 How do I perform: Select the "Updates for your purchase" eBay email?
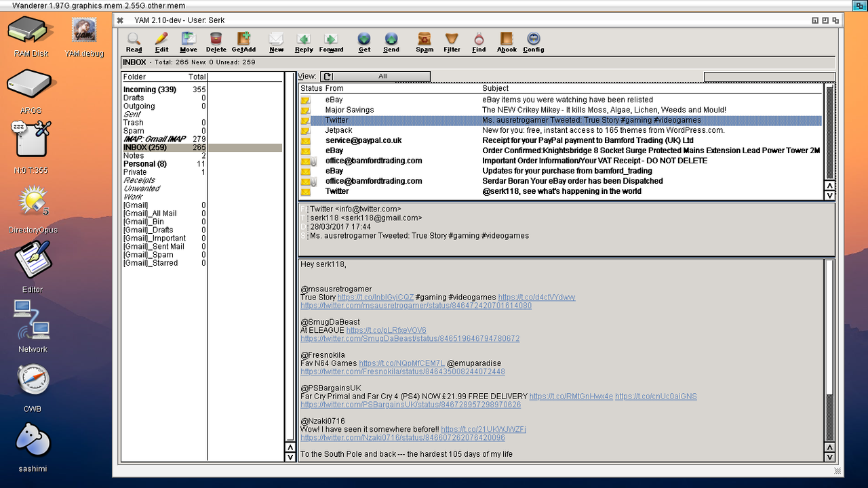click(x=561, y=171)
